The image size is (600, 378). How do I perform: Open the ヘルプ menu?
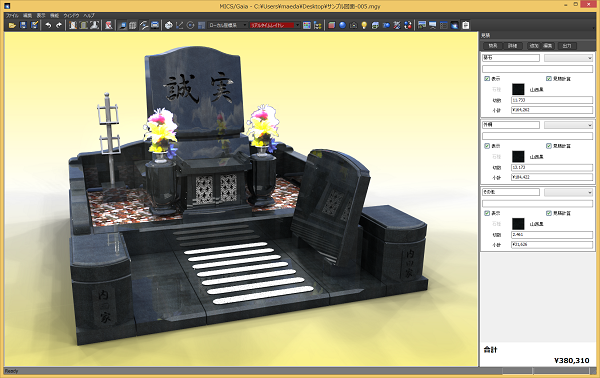point(89,16)
